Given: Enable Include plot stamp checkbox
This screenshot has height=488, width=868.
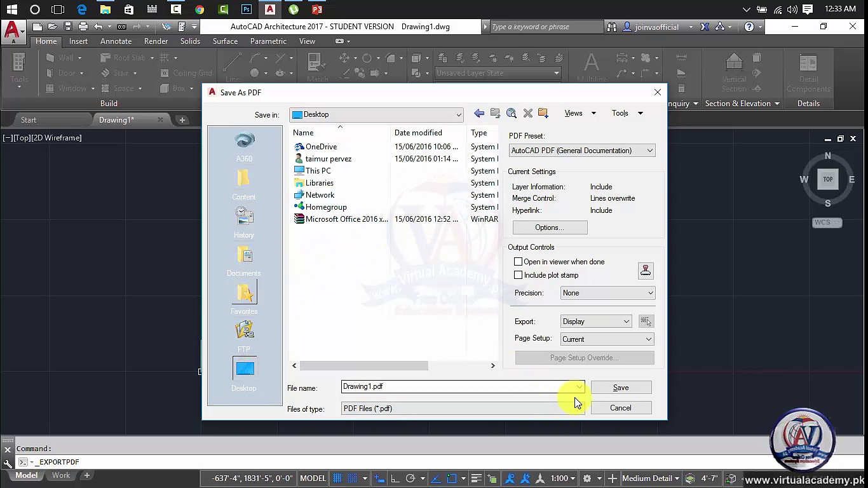Looking at the screenshot, I should click(x=518, y=275).
